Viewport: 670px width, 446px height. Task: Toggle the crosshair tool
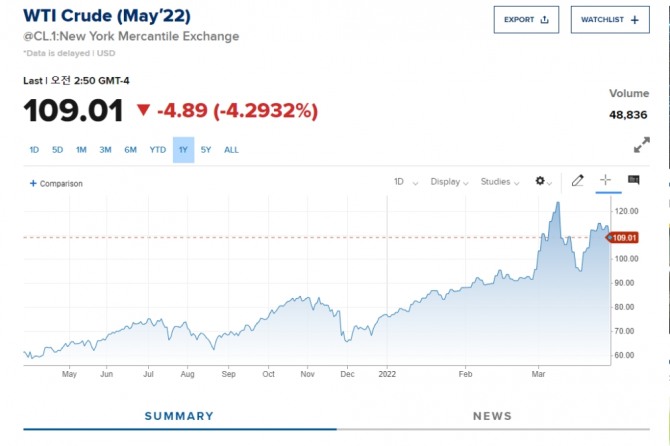(605, 181)
